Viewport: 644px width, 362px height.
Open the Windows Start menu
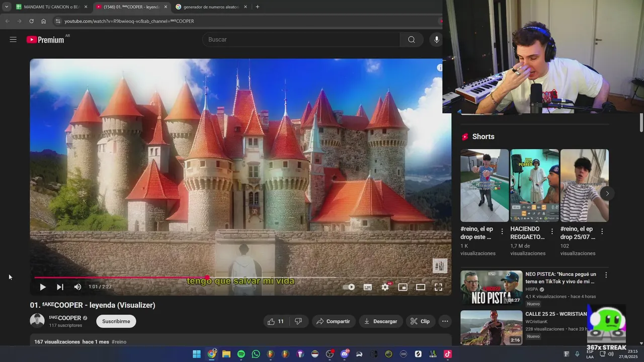click(197, 354)
